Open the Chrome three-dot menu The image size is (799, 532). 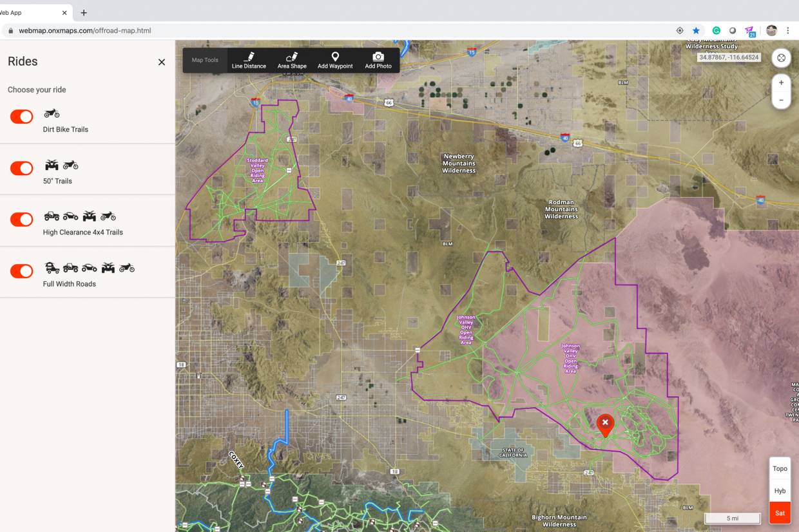pos(787,30)
